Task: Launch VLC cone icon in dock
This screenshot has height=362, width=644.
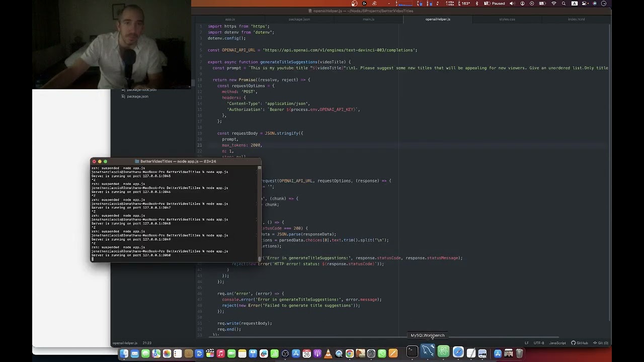Action: 328,353
